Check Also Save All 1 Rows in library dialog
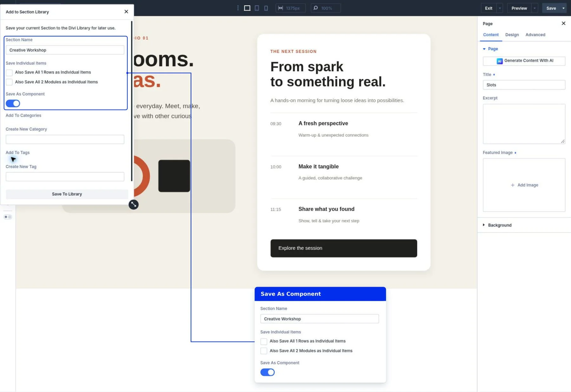The height and width of the screenshot is (392, 571). point(9,73)
